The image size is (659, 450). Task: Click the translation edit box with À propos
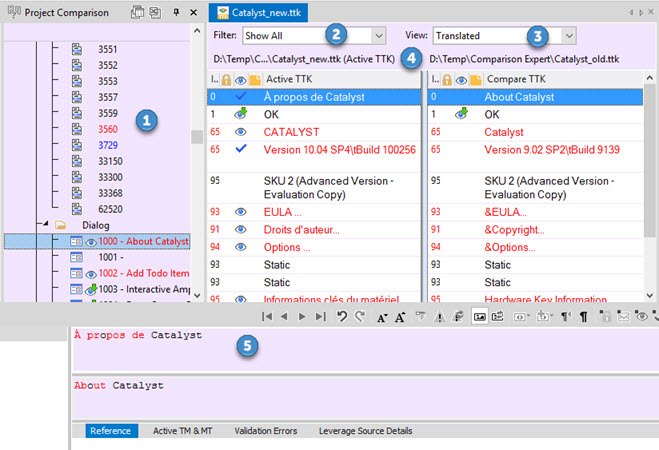(366, 350)
